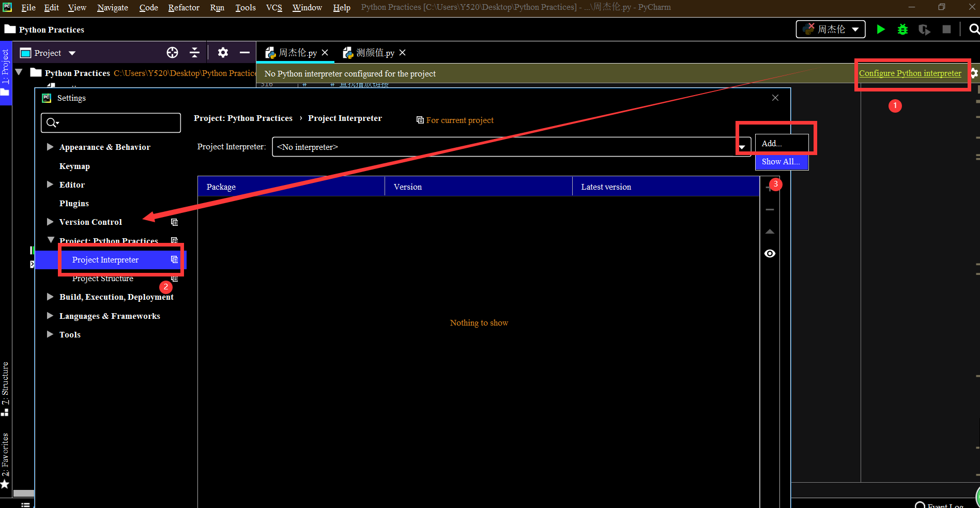Click the Latest version column header
Viewport: 980px width, 508px height.
[666, 187]
